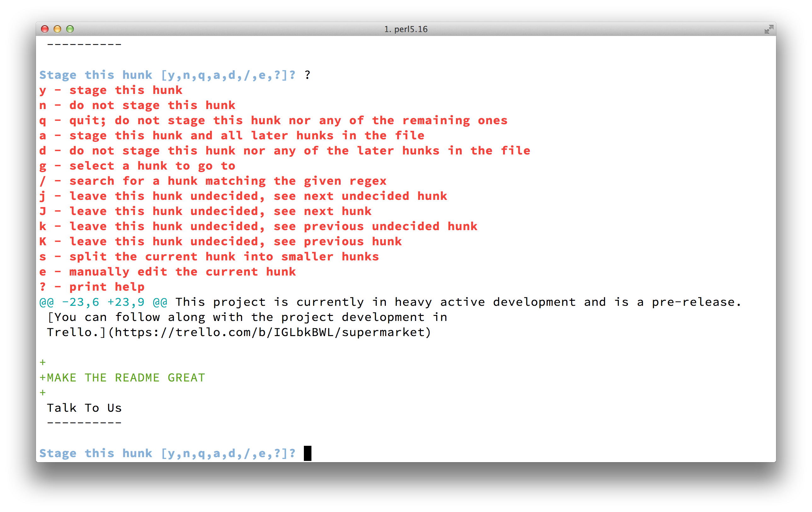The image size is (812, 512).
Task: Click the 'k - see previous undecided hunk' line
Action: coord(258,226)
